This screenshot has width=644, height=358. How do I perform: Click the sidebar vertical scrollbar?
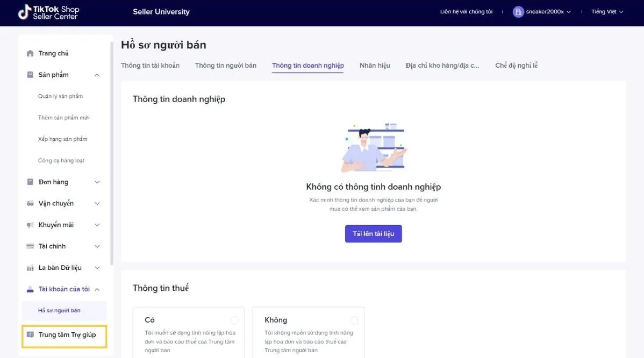coord(111,153)
